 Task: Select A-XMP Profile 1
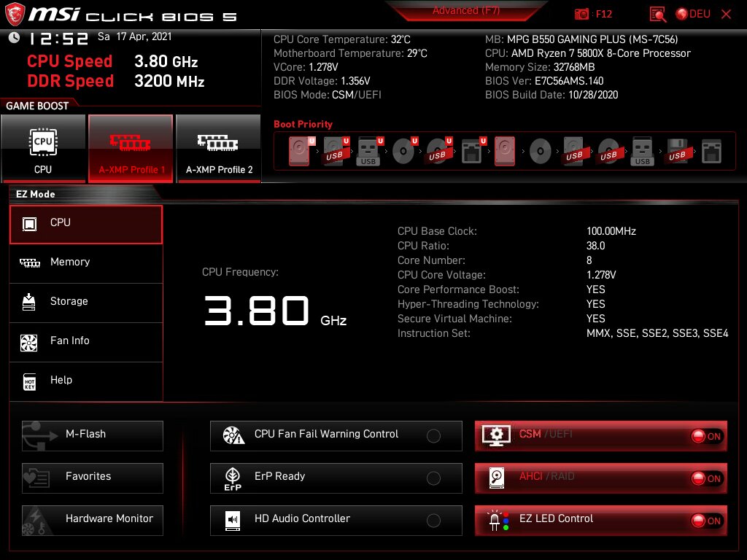tap(131, 149)
